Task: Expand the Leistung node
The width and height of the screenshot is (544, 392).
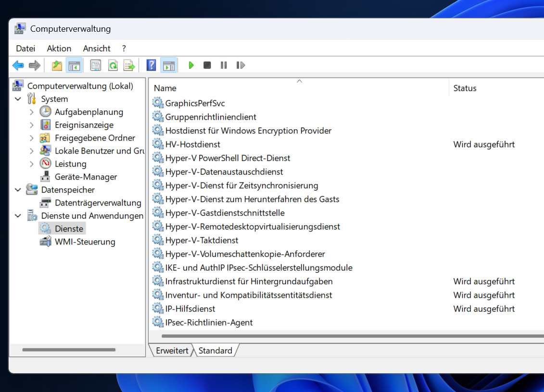Action: (32, 164)
